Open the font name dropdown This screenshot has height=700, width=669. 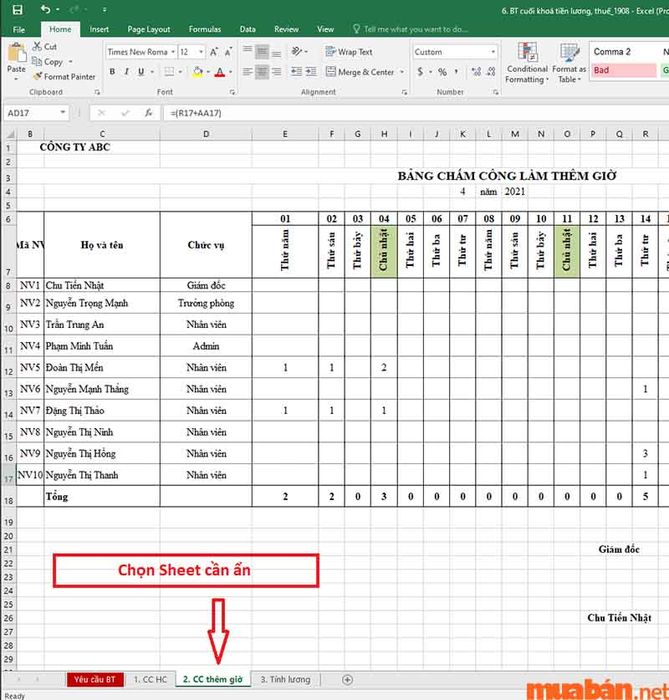tap(173, 52)
